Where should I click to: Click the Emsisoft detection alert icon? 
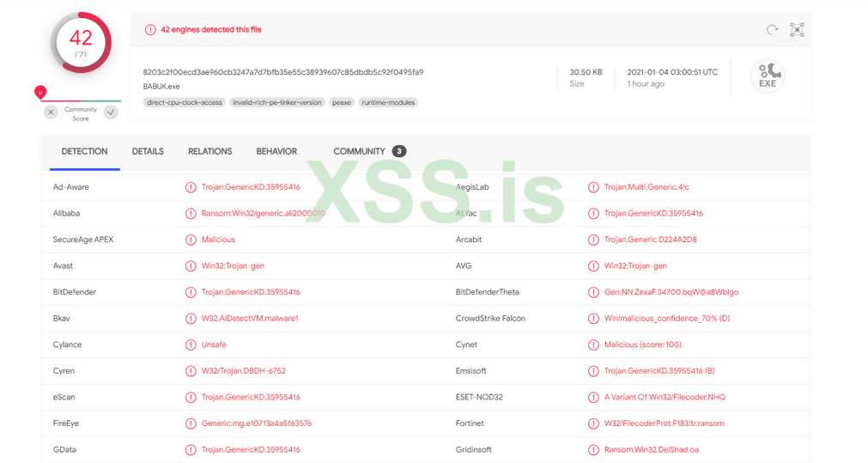click(x=593, y=371)
